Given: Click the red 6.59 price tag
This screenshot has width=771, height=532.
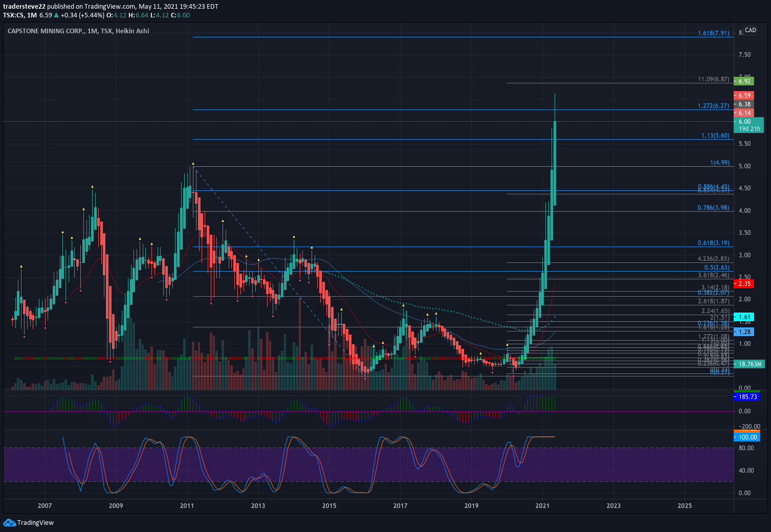Looking at the screenshot, I should [x=744, y=96].
